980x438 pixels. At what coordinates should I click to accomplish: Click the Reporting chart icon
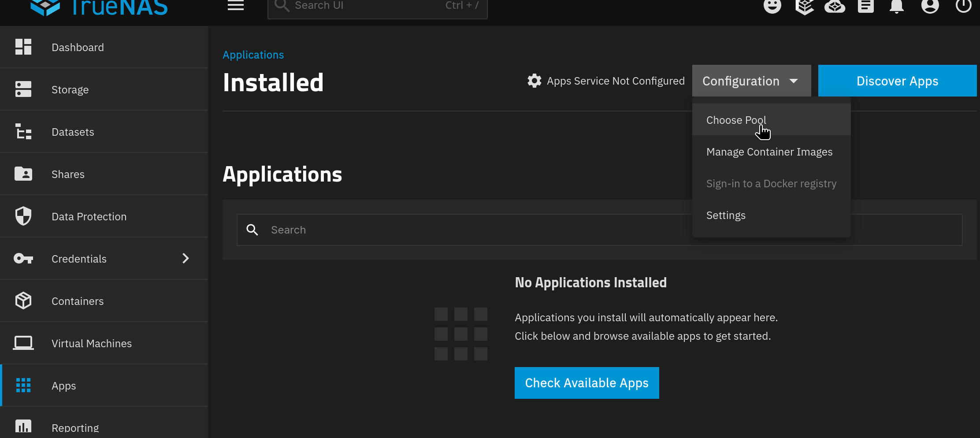(x=23, y=426)
